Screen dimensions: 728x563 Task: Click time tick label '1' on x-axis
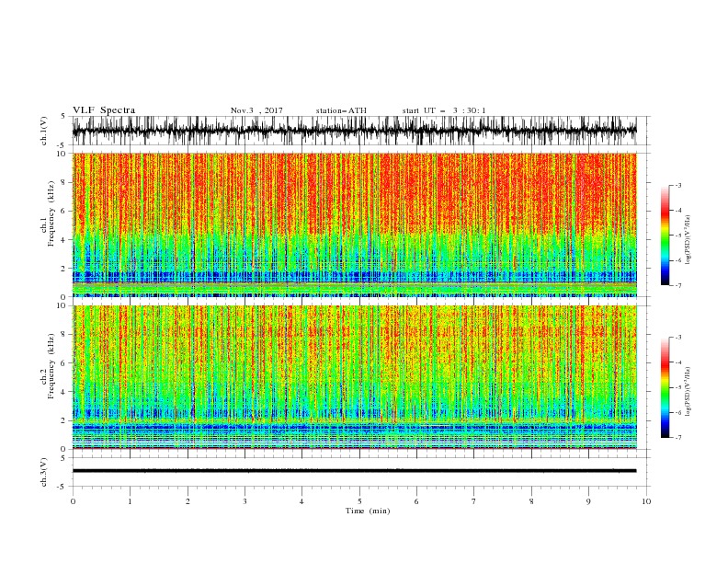[131, 501]
